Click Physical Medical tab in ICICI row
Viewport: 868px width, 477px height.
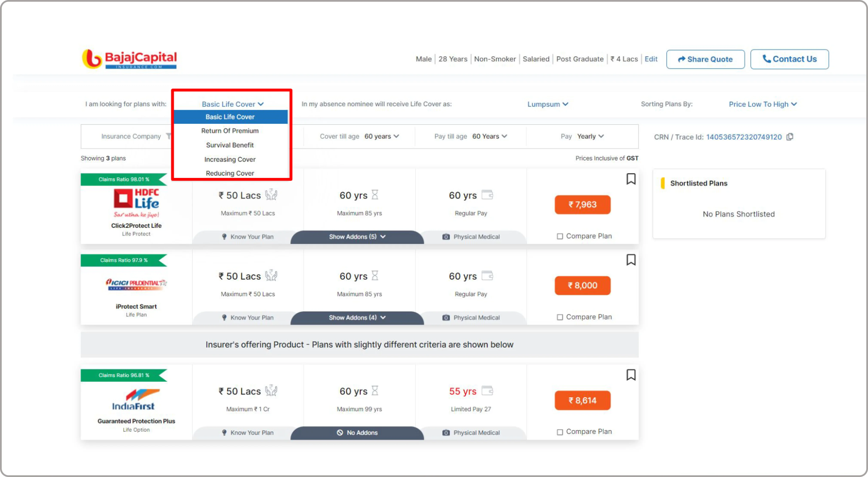pyautogui.click(x=471, y=318)
